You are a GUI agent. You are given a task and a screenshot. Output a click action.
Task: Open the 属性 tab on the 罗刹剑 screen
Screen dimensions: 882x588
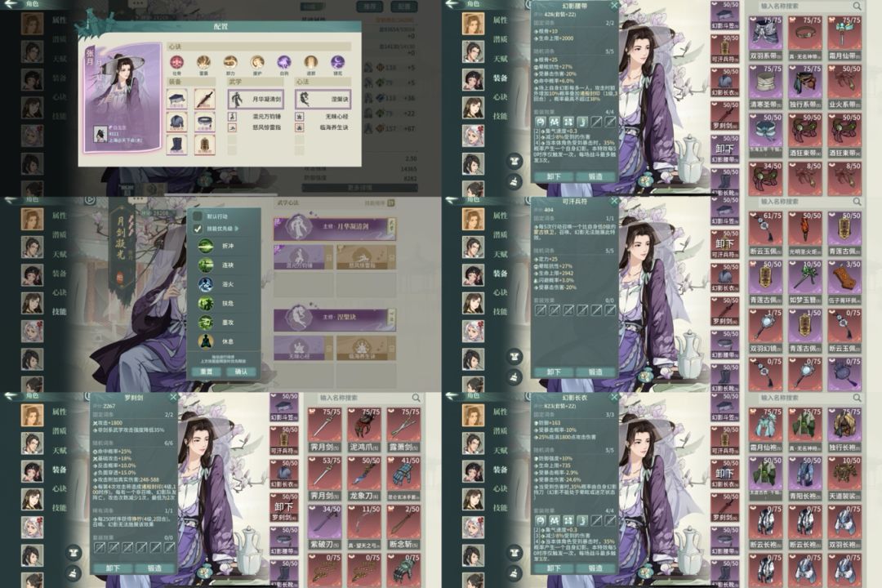click(x=59, y=412)
